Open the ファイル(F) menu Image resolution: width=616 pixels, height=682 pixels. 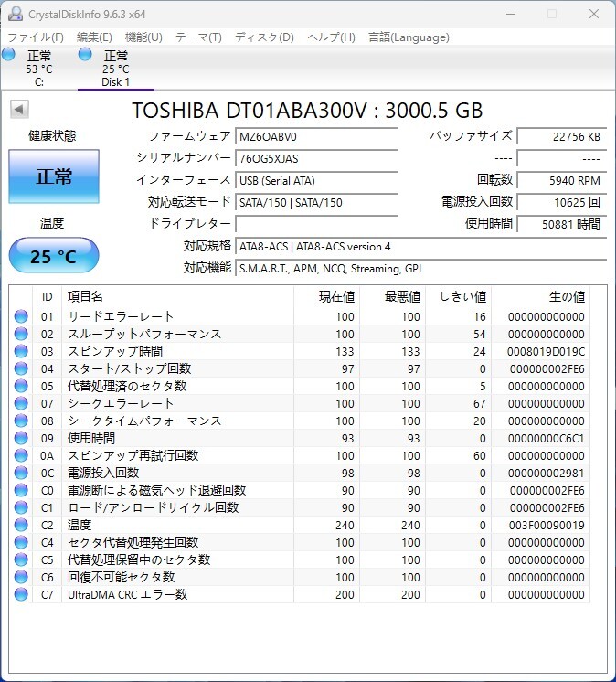click(36, 37)
